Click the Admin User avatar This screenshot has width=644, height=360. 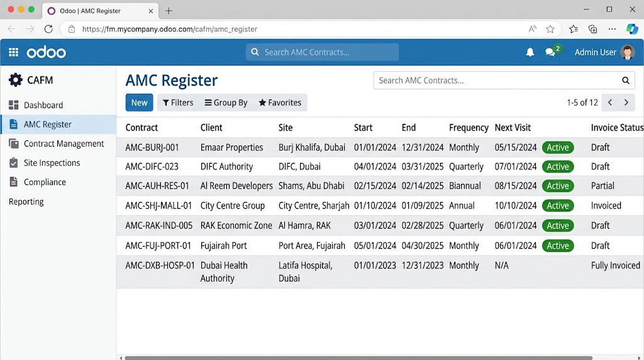click(627, 52)
